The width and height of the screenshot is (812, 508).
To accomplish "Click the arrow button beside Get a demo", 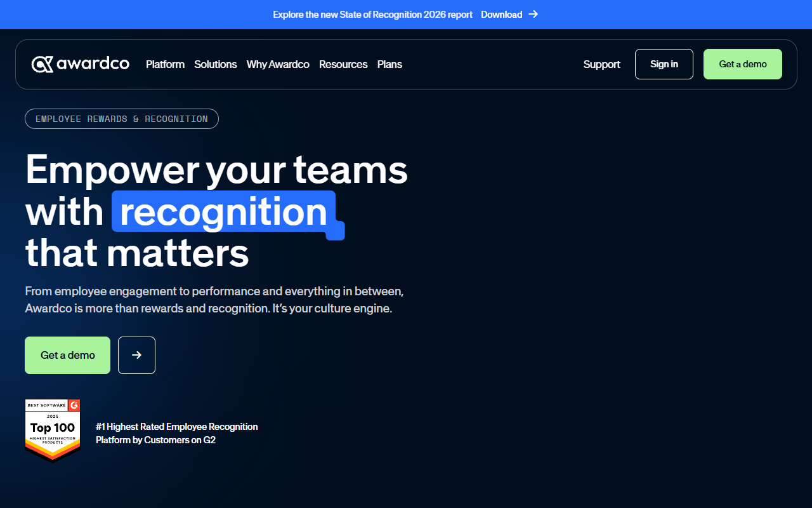I will [136, 355].
